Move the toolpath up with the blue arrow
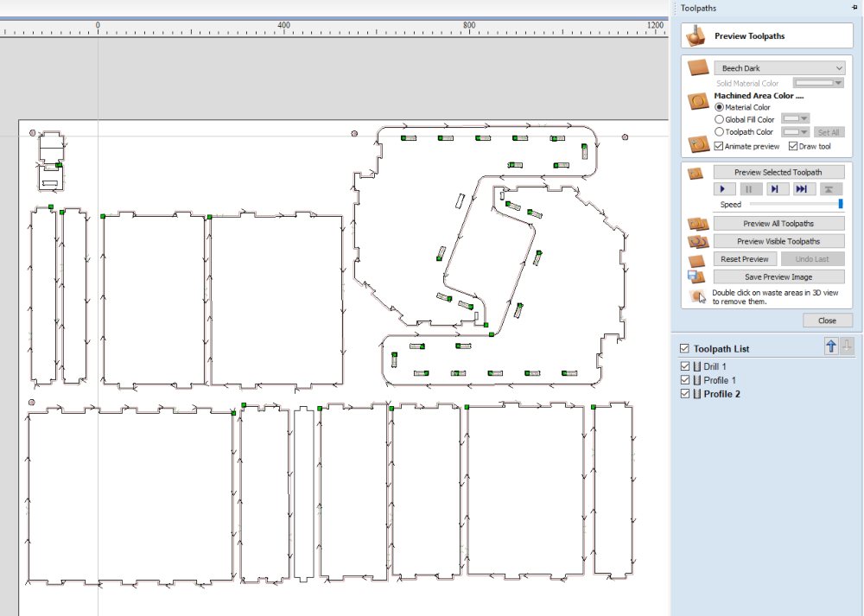This screenshot has width=864, height=616. click(x=831, y=346)
